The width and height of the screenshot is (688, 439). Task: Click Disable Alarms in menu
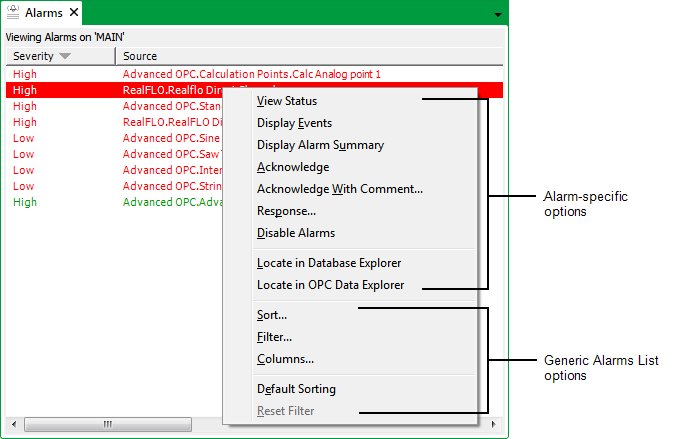click(x=297, y=233)
